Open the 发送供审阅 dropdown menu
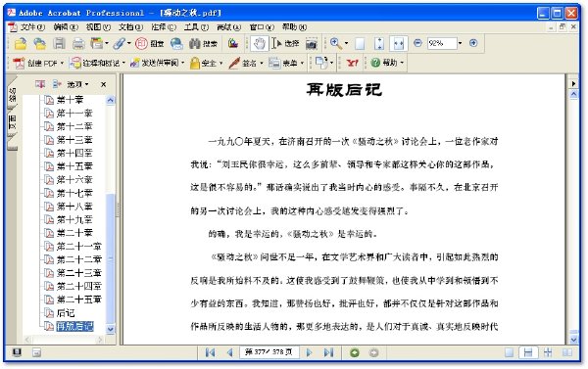The height and width of the screenshot is (369, 588). [x=157, y=63]
